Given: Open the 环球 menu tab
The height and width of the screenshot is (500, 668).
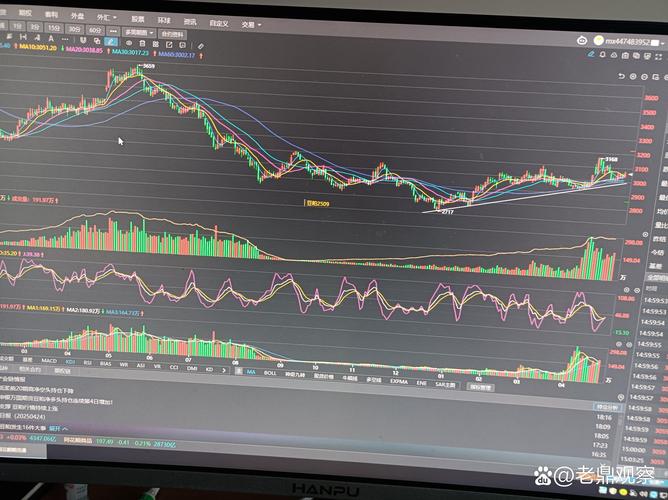Looking at the screenshot, I should (164, 20).
